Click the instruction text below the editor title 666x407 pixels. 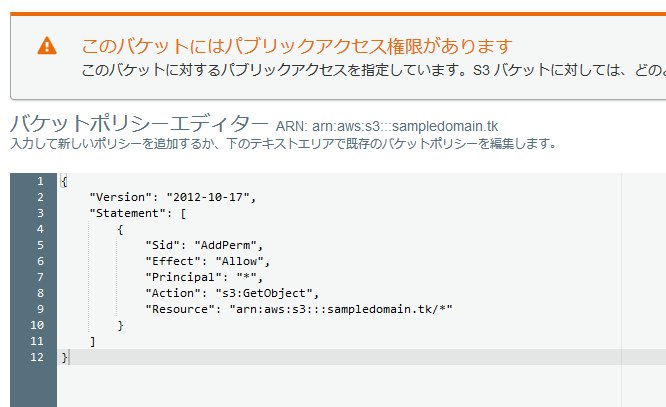pos(283,144)
